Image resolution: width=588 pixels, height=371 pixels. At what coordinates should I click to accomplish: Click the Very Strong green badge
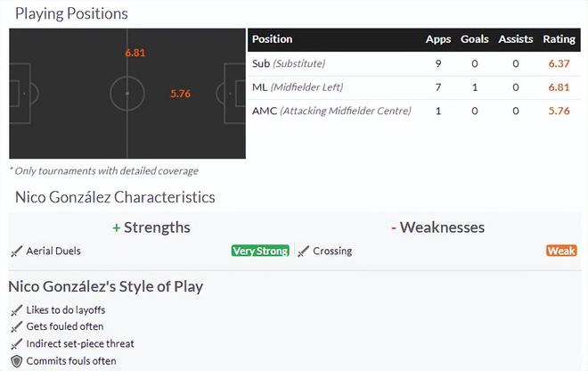pos(260,251)
